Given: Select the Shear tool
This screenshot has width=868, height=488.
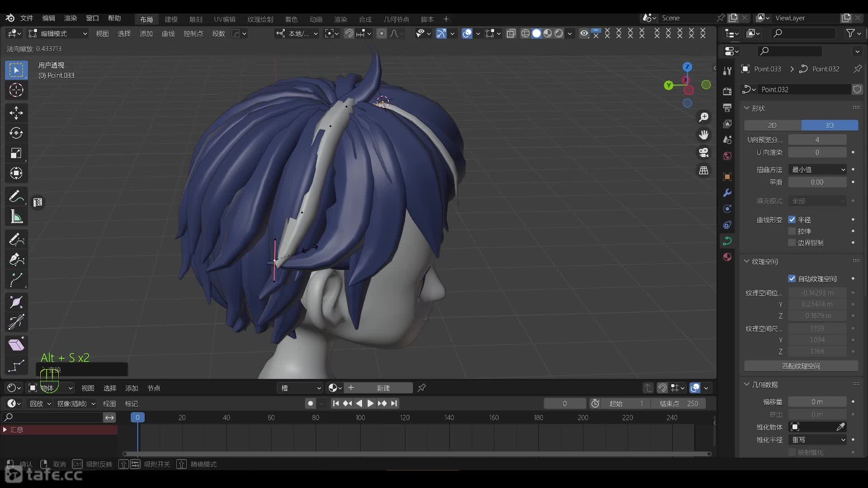Looking at the screenshot, I should (16, 345).
